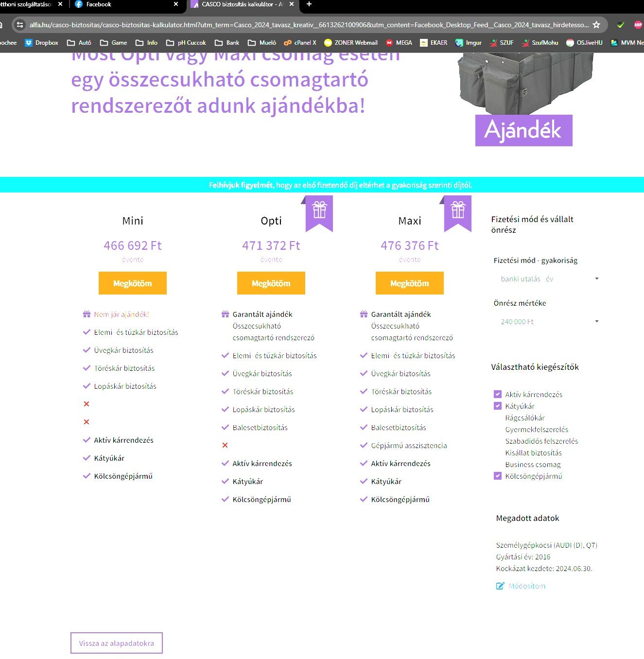
Task: Click Megkötöm under the Mini package
Action: (133, 283)
